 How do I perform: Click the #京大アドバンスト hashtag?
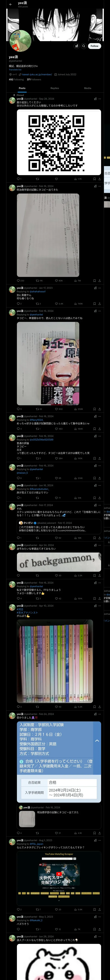pos(27,612)
